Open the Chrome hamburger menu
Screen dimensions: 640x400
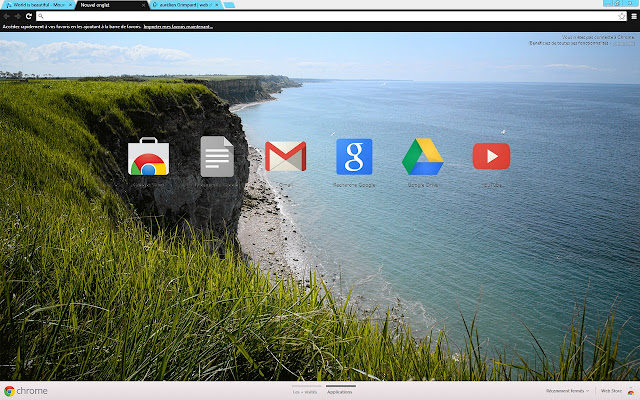(x=634, y=16)
